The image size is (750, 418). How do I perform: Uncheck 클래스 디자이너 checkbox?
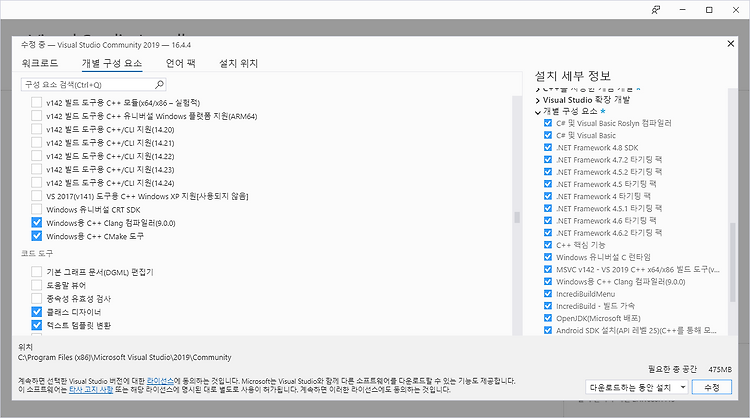[36, 312]
